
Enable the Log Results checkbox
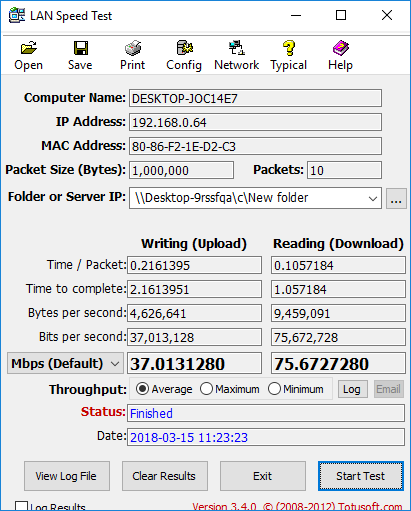pos(21,506)
